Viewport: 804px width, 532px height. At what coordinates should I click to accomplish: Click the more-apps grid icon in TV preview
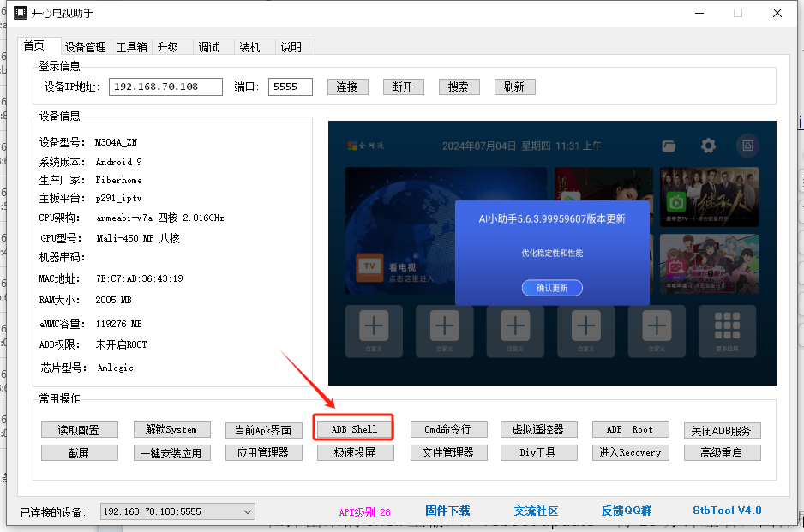[727, 326]
